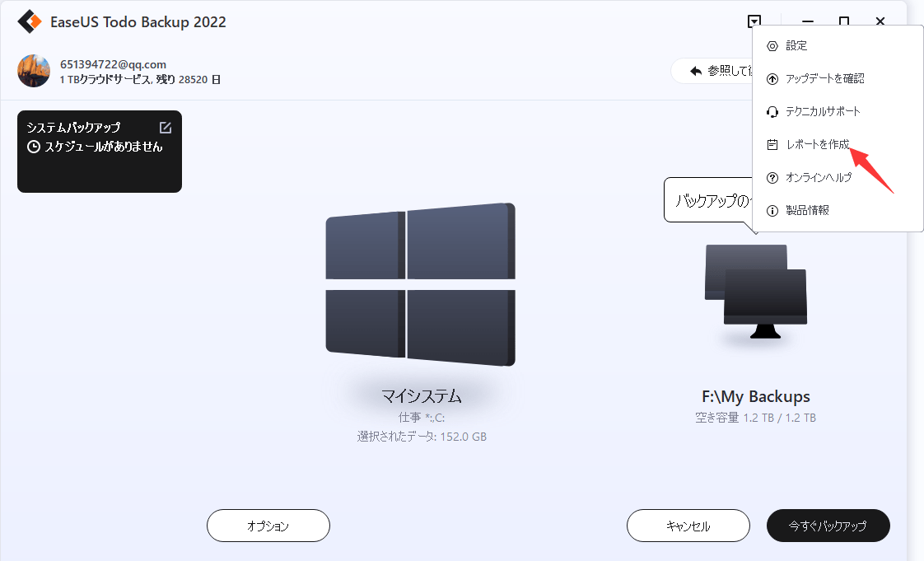Click スケジュールがありません schedule text

click(104, 147)
